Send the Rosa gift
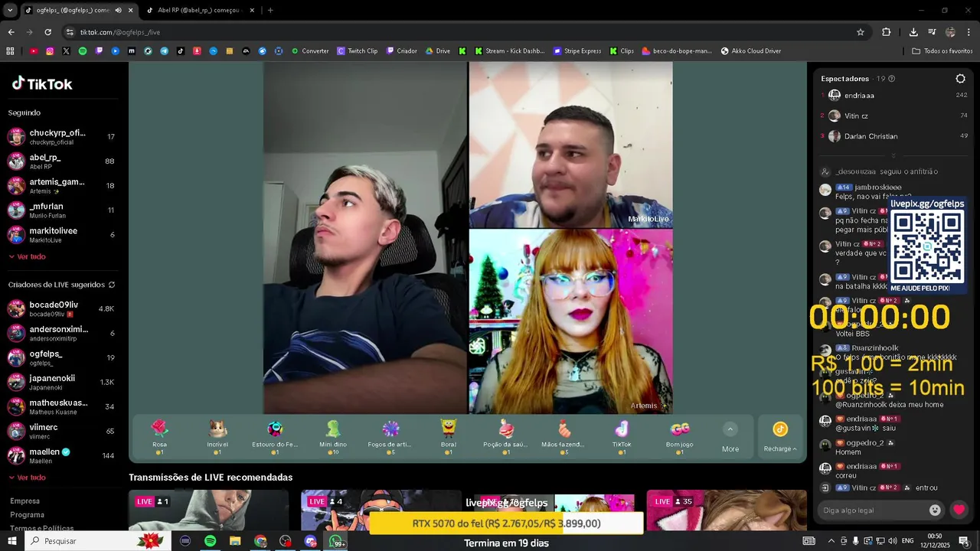The width and height of the screenshot is (980, 551). click(159, 437)
